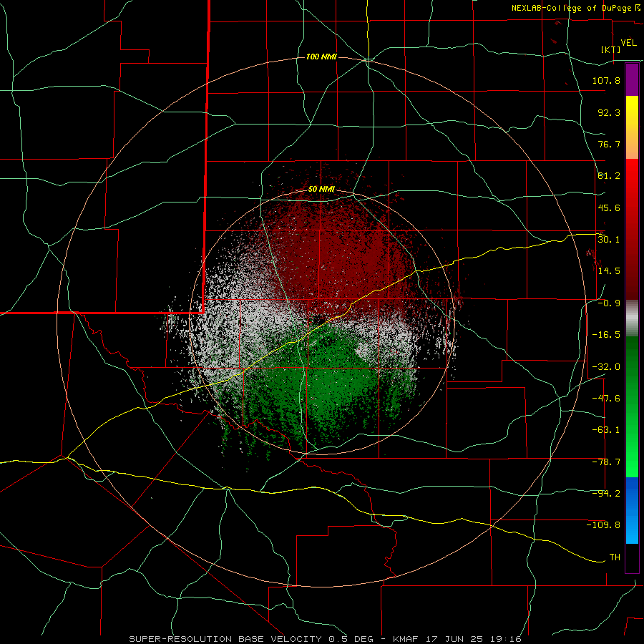Select the 45.6 scale value
644x644 pixels.
pyautogui.click(x=609, y=208)
